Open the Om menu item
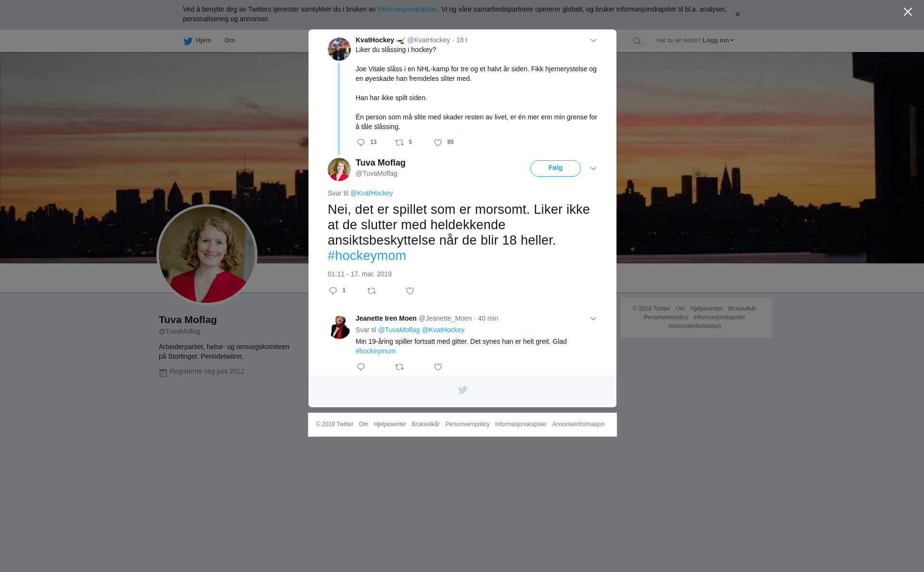 [230, 40]
